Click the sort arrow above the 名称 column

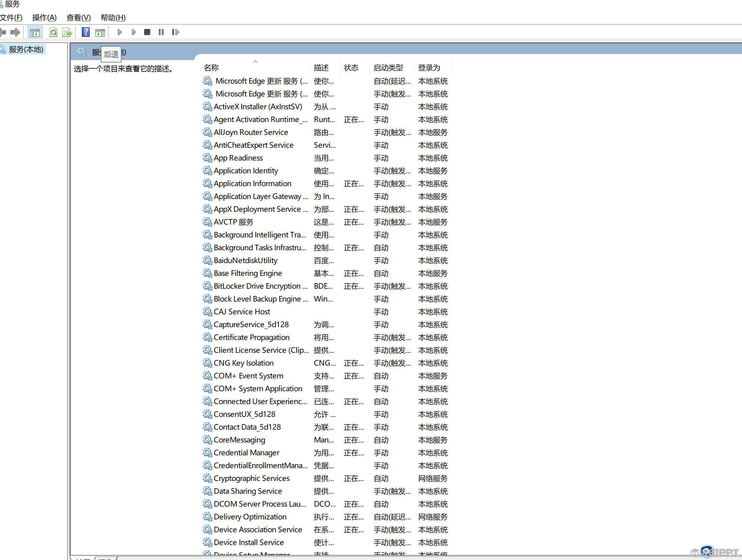[255, 61]
